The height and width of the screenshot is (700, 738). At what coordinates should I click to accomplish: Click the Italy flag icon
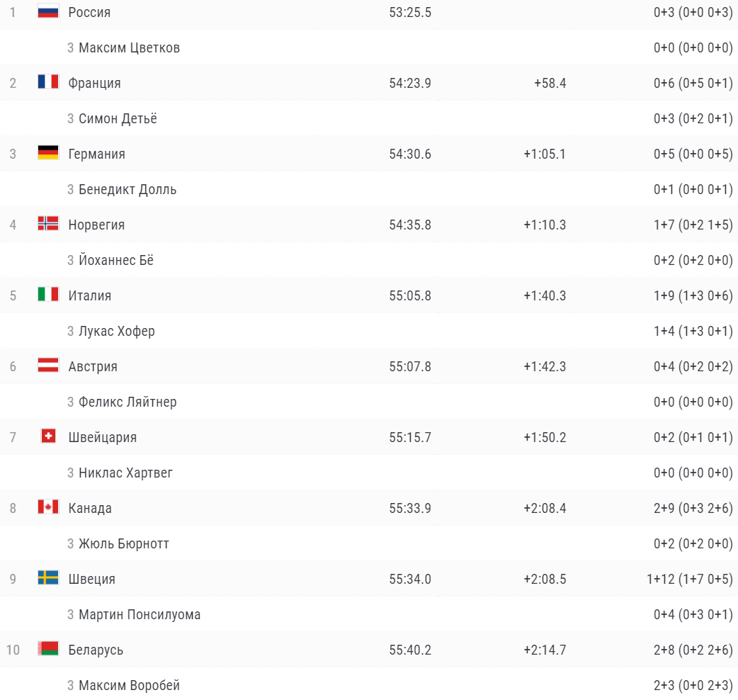[x=48, y=295]
